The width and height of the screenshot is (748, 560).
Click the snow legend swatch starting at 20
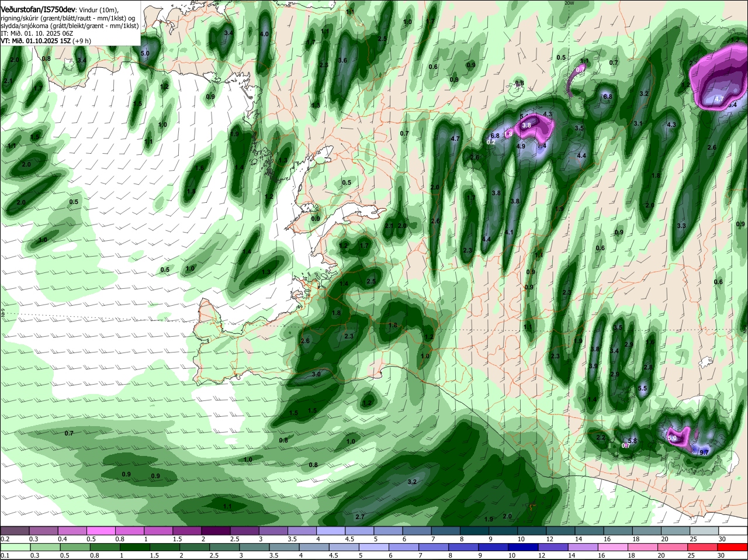coord(676,530)
